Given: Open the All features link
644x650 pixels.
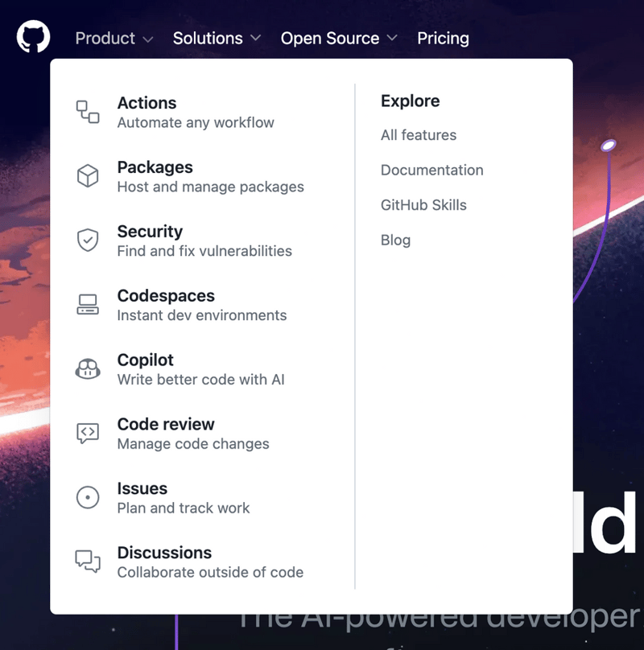Looking at the screenshot, I should 418,135.
